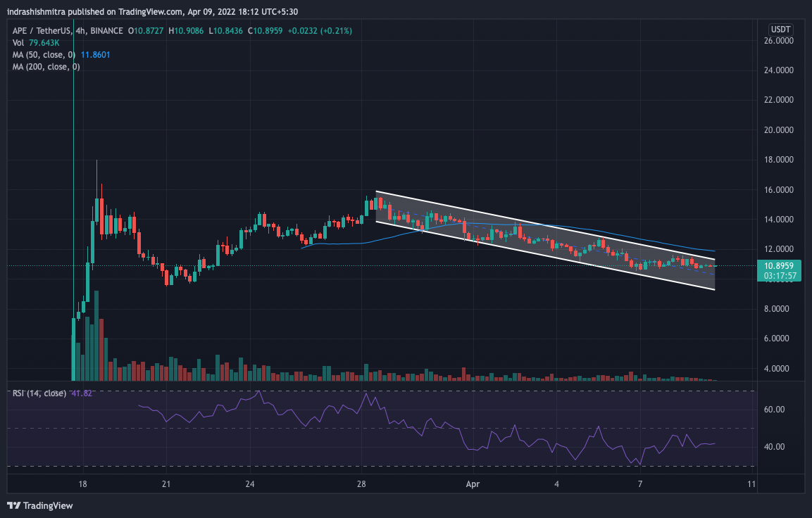812x518 pixels.
Task: Select the APE / TetherUS symbol title
Action: click(44, 31)
